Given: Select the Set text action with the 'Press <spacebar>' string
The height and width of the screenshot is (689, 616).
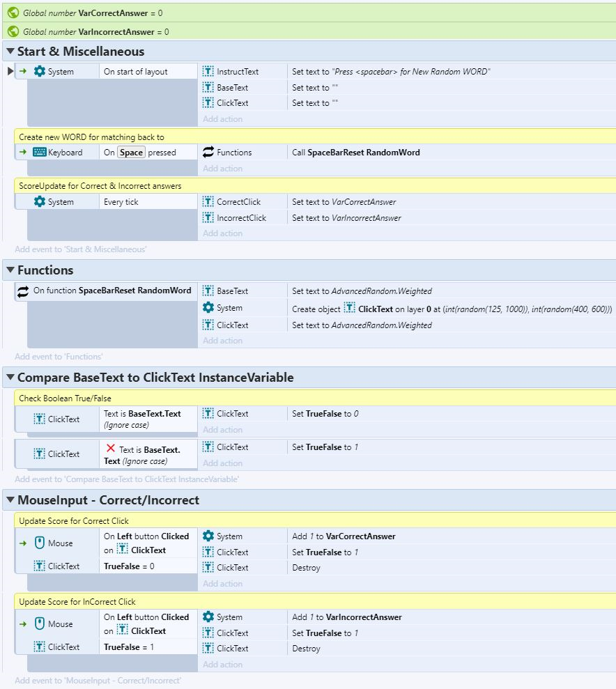Looking at the screenshot, I should click(391, 72).
